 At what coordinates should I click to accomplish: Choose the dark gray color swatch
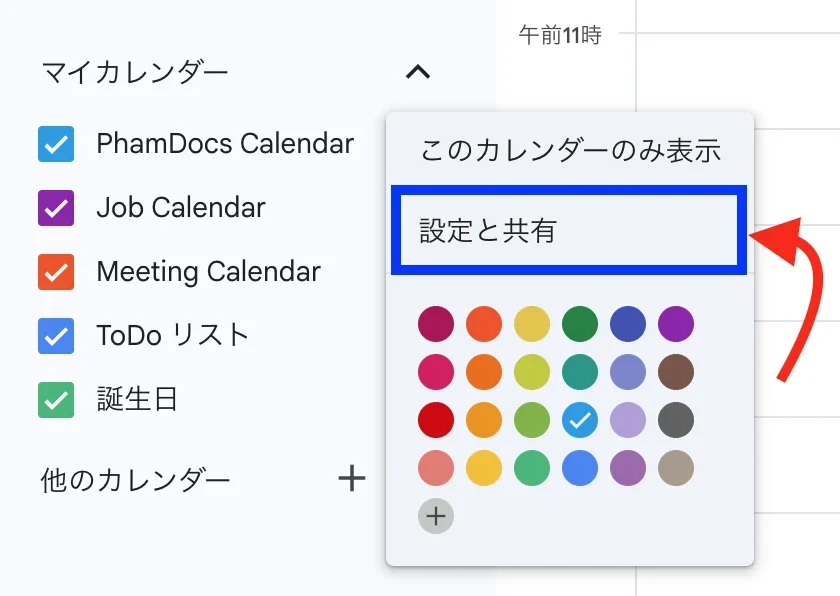676,420
